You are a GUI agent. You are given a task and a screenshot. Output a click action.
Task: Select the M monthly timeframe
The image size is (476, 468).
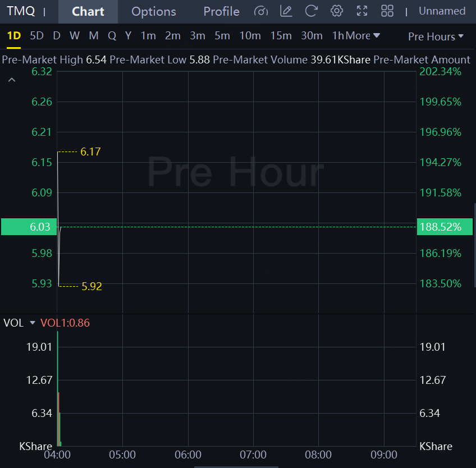tap(94, 36)
